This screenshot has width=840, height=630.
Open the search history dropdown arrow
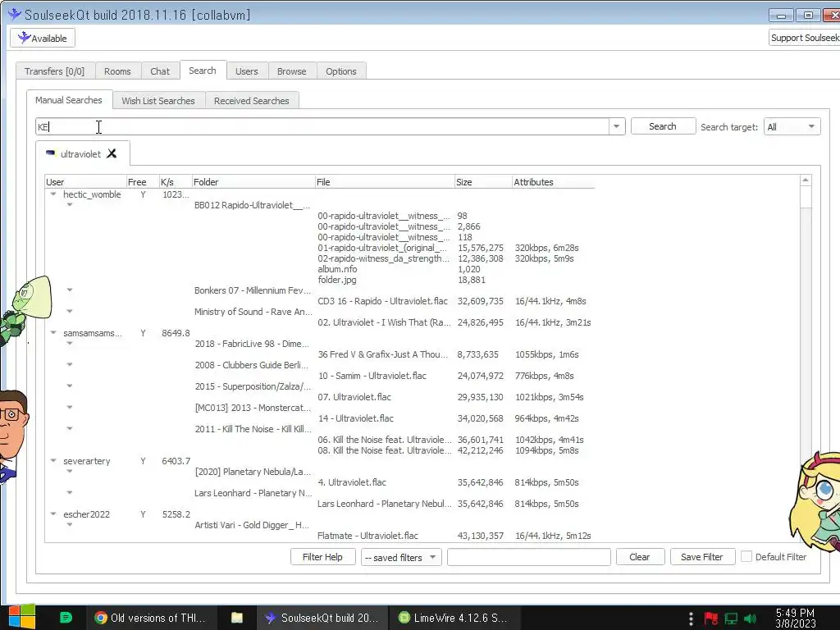pos(617,126)
